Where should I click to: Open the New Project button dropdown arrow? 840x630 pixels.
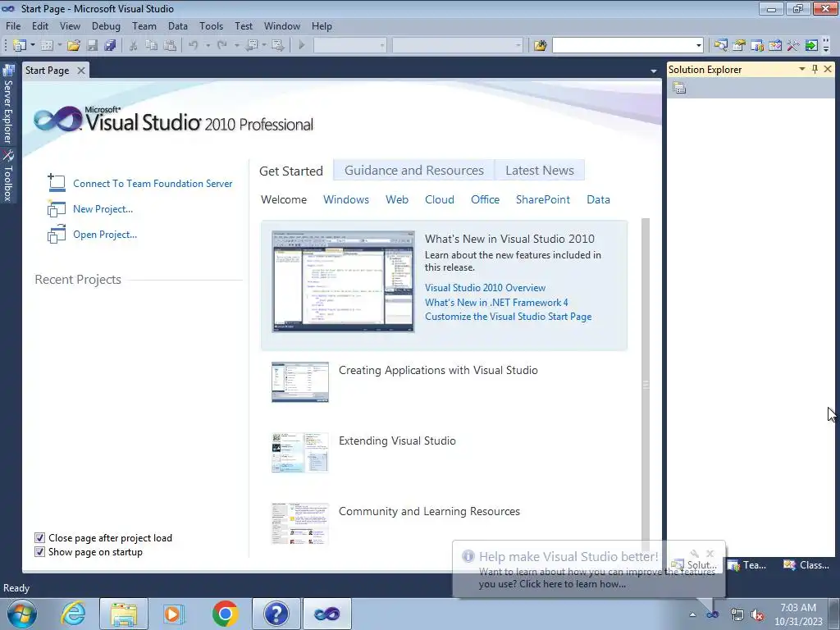point(33,46)
